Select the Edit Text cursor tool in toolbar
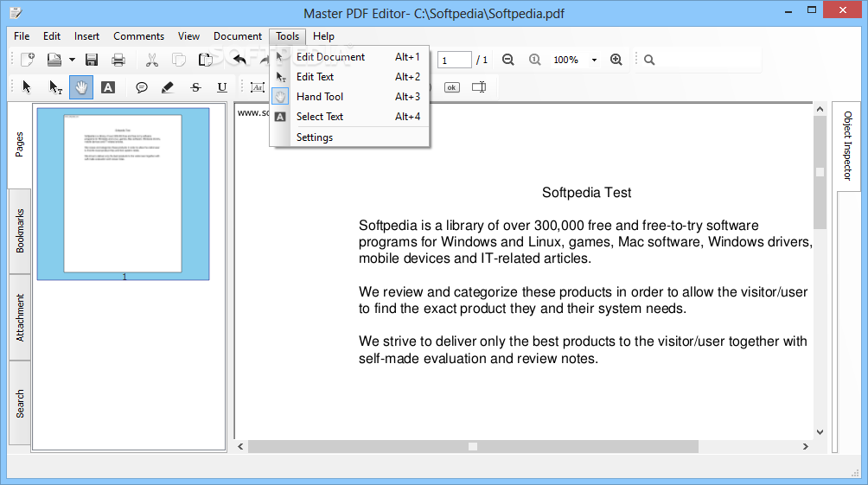The image size is (868, 485). (x=54, y=87)
